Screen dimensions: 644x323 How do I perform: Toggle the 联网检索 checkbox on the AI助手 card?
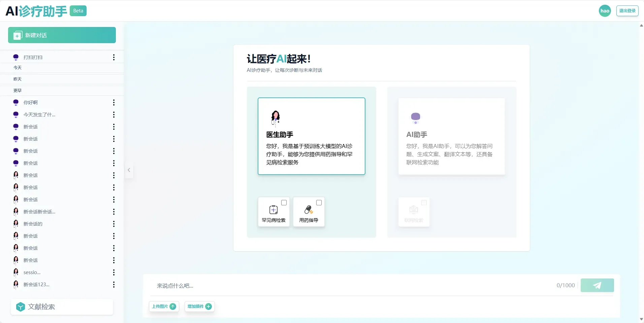coord(424,203)
